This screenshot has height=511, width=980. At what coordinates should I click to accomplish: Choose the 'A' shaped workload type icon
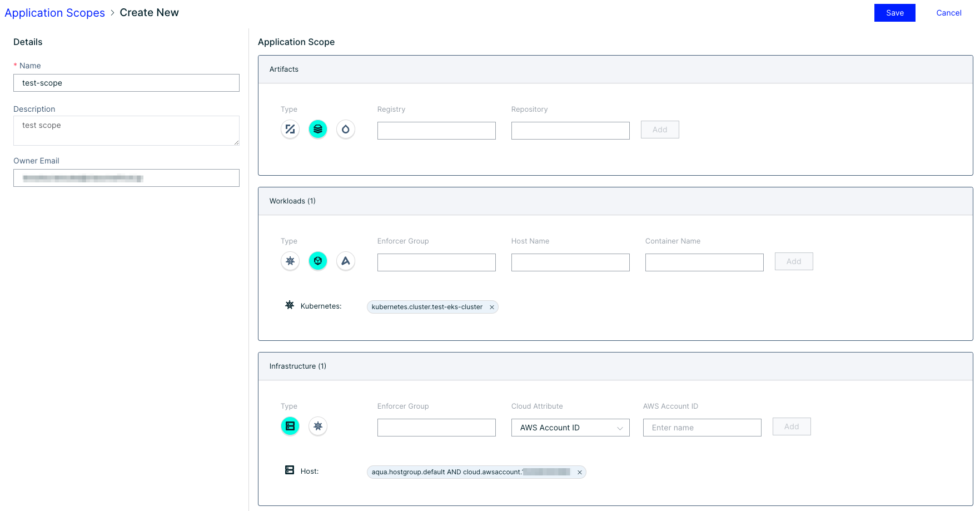pyautogui.click(x=345, y=260)
